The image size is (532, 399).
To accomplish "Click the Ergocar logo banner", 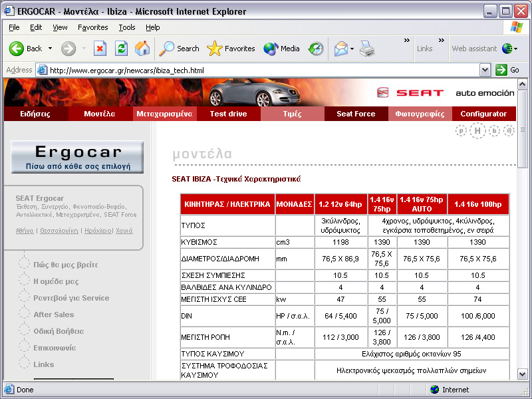I will [77, 157].
